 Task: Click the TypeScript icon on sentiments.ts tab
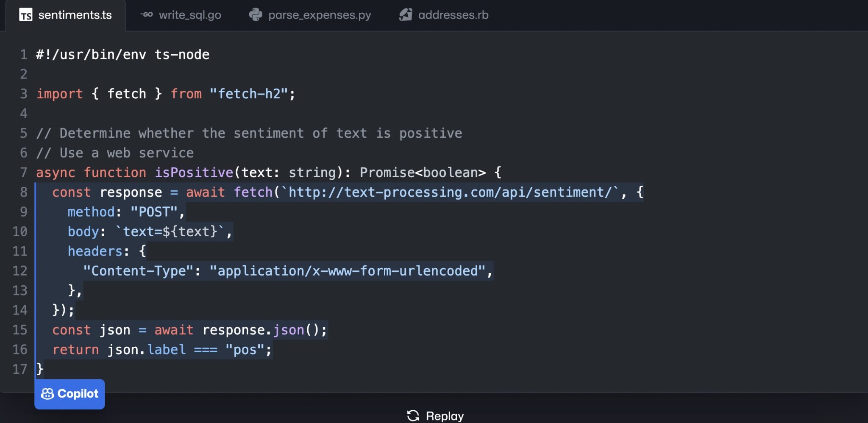[x=25, y=15]
